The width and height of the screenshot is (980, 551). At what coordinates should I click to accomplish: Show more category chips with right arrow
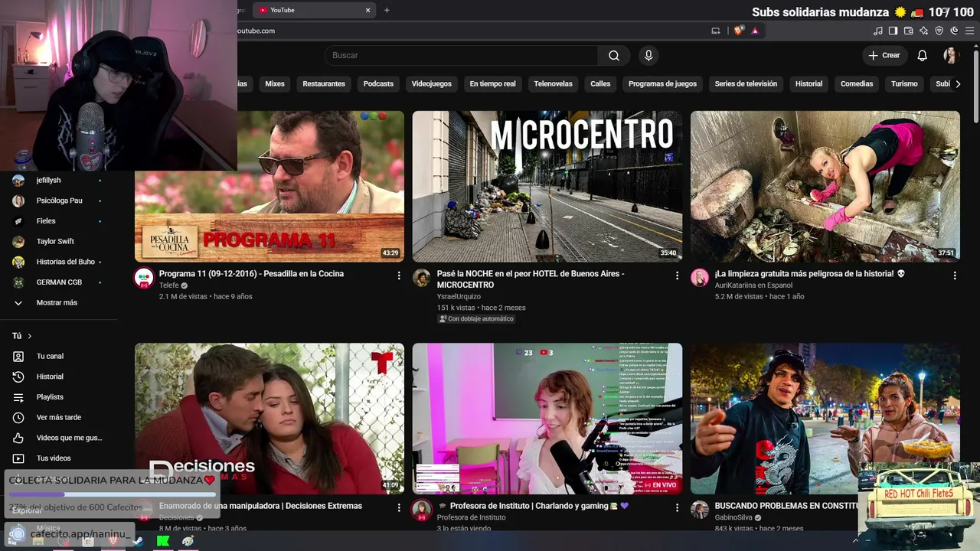point(957,84)
